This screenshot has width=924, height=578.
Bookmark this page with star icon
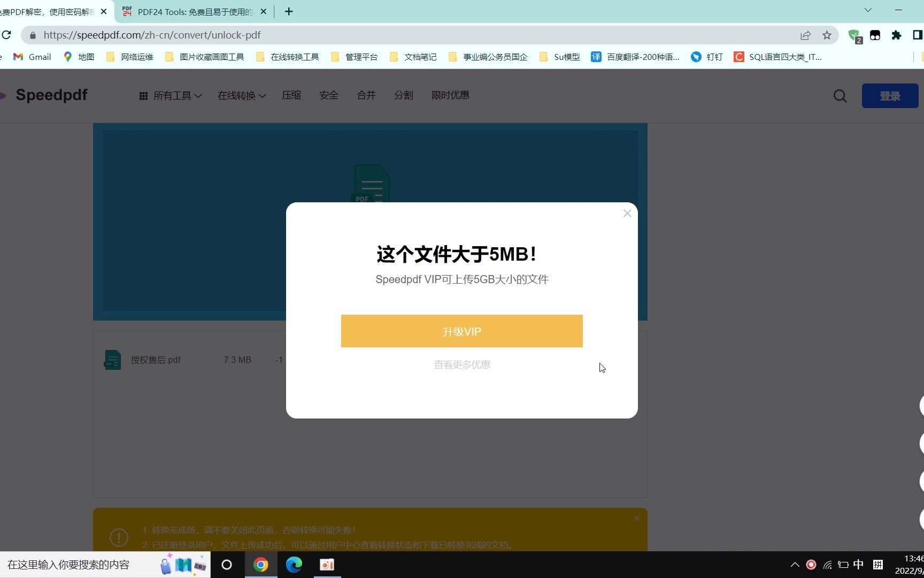[827, 35]
